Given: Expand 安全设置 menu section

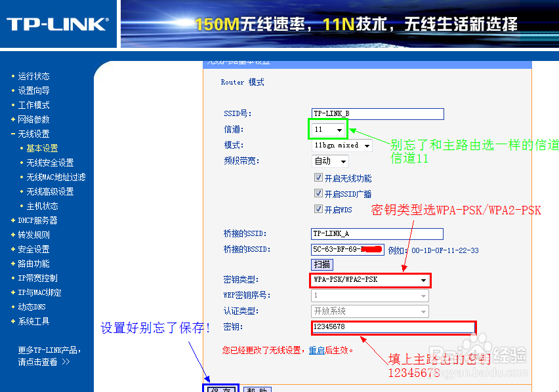Looking at the screenshot, I should point(33,249).
